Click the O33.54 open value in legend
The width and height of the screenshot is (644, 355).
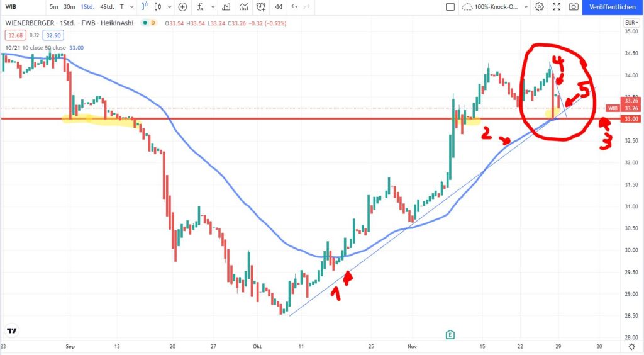click(174, 23)
